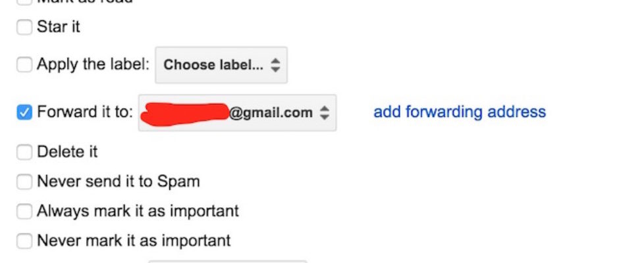
Task: Click the add forwarding address link
Action: (460, 112)
